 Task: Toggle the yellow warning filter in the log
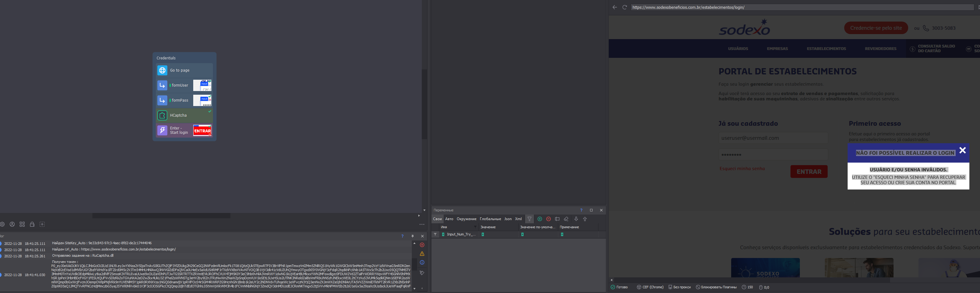click(422, 254)
